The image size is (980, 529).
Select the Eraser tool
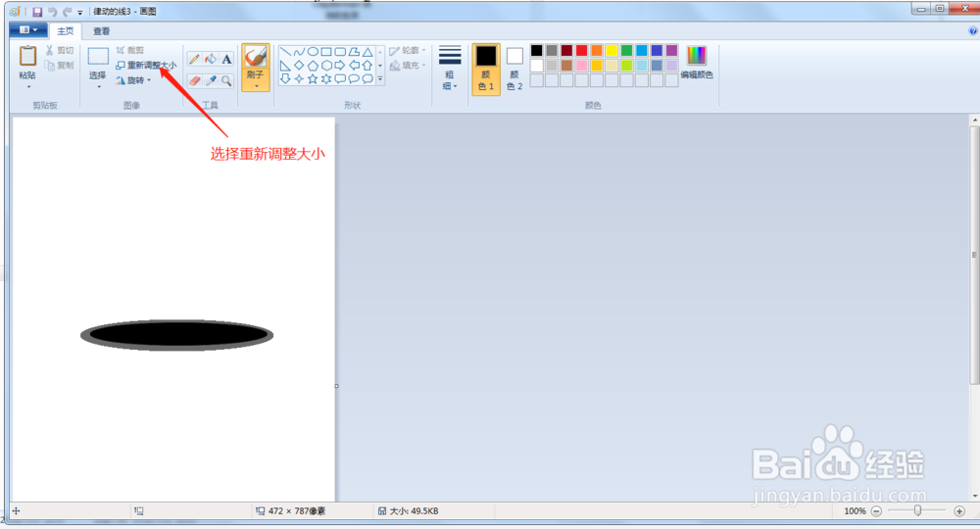tap(194, 80)
